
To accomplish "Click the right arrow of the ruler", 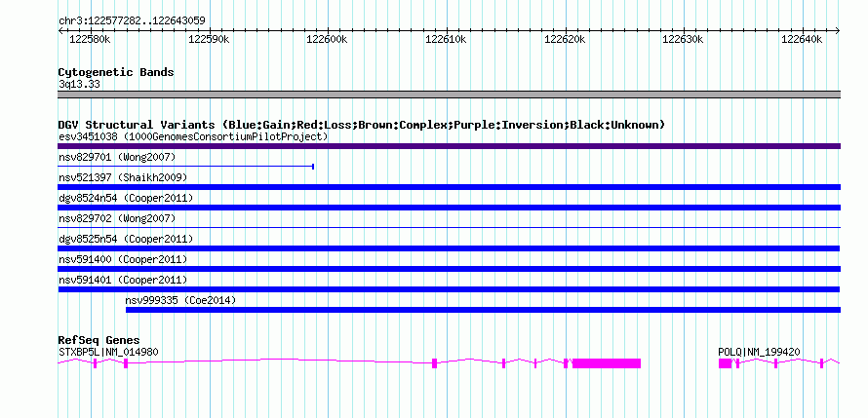I will pos(838,31).
